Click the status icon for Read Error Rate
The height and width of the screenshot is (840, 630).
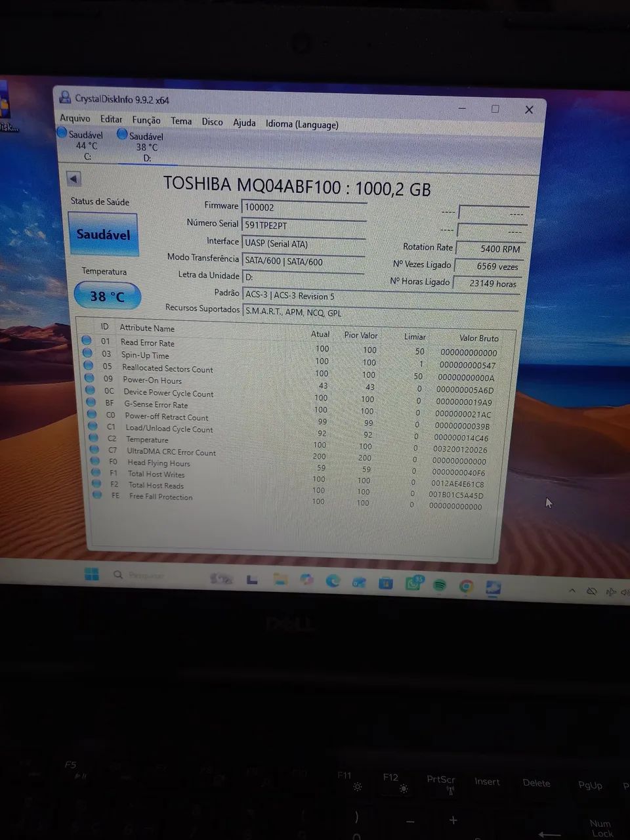[86, 340]
